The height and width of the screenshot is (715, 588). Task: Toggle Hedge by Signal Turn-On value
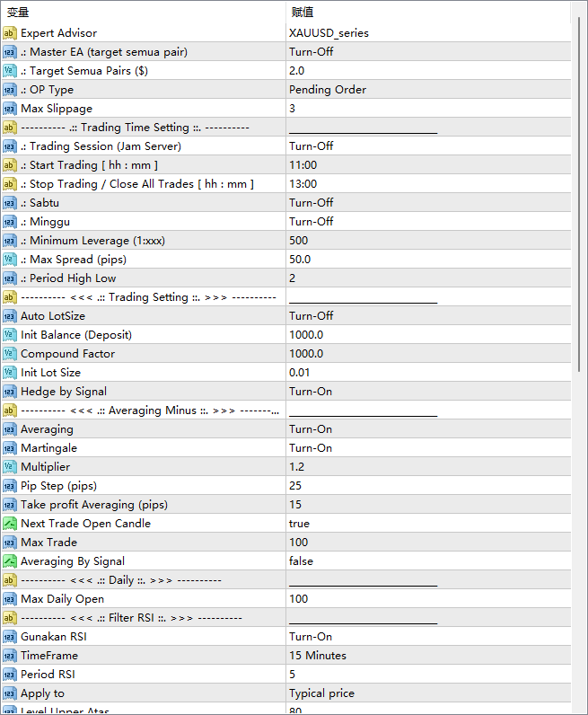click(x=311, y=392)
